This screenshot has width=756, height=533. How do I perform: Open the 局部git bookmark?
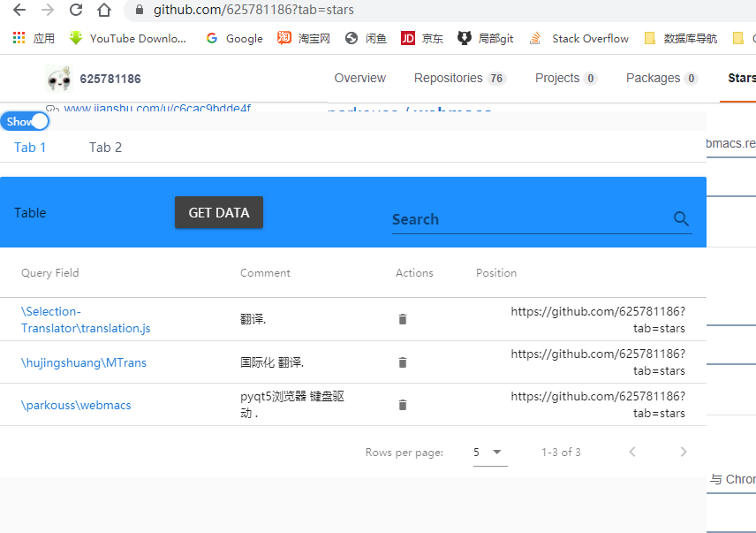click(486, 39)
